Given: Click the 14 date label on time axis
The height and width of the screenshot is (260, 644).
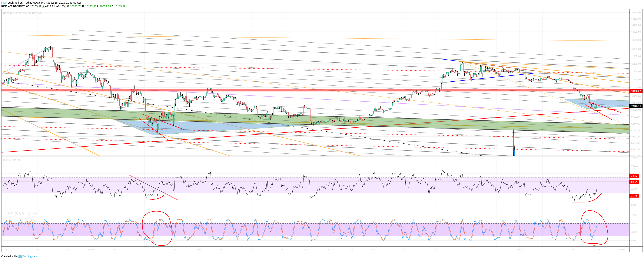Looking at the screenshot, I should coord(573,250).
